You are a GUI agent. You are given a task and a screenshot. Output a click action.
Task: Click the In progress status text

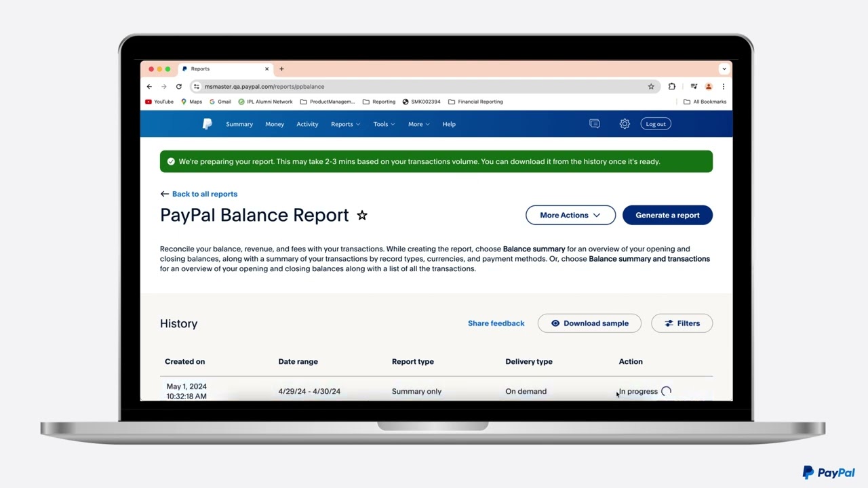pos(638,391)
